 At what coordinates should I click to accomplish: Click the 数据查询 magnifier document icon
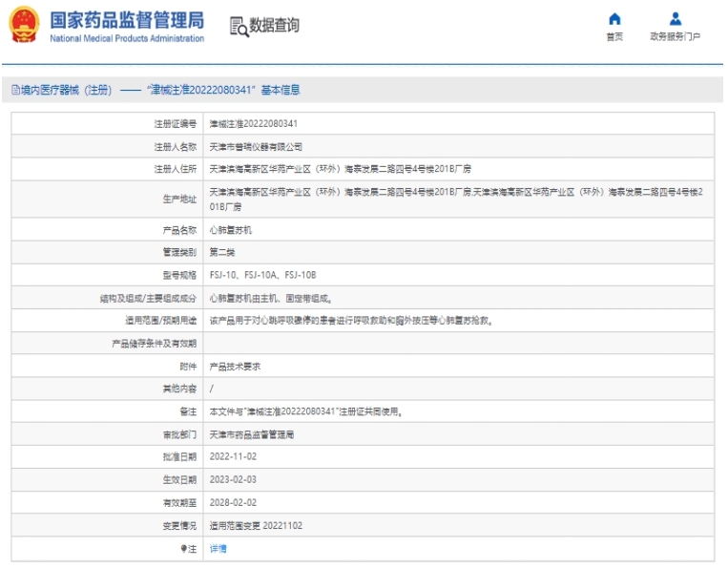click(x=239, y=26)
